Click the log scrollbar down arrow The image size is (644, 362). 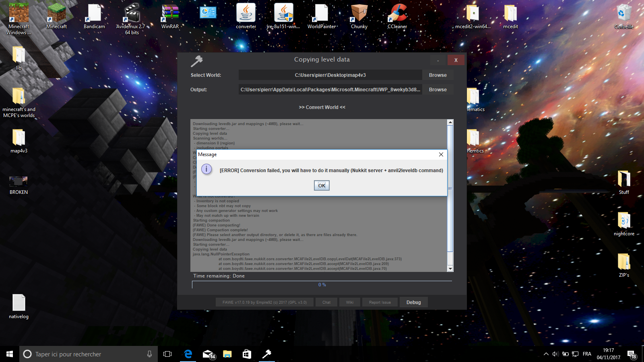tap(450, 268)
